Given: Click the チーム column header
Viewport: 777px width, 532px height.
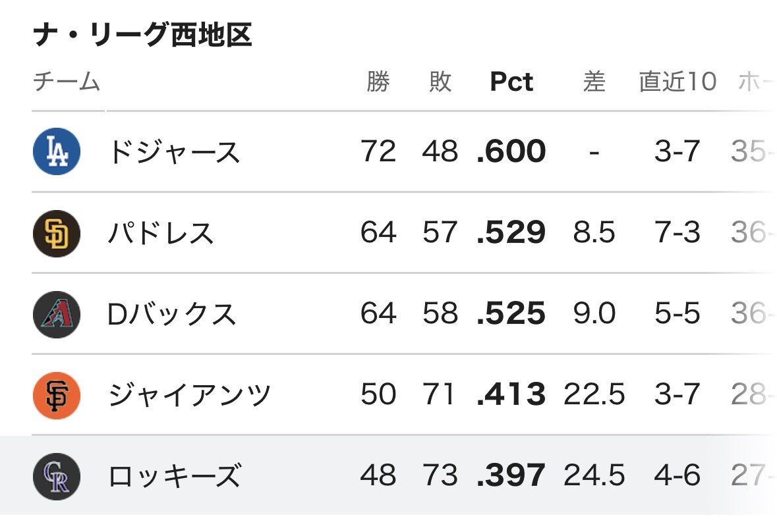Looking at the screenshot, I should pos(67,82).
